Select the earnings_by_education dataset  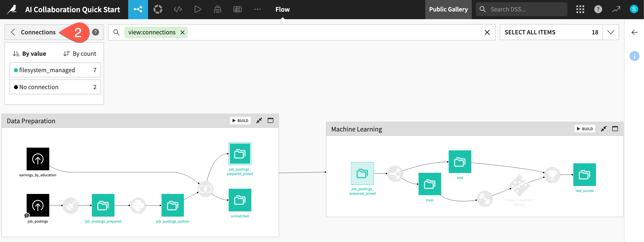(x=38, y=159)
